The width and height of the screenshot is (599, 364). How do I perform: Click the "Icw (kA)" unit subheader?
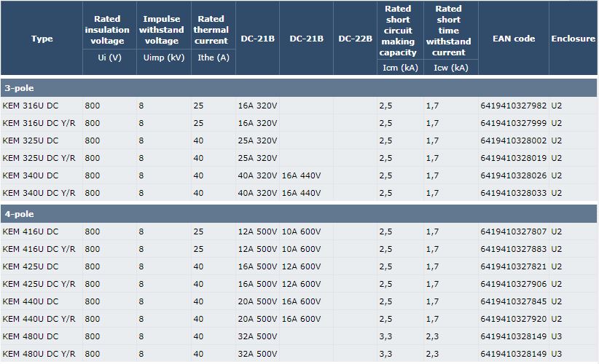point(451,68)
